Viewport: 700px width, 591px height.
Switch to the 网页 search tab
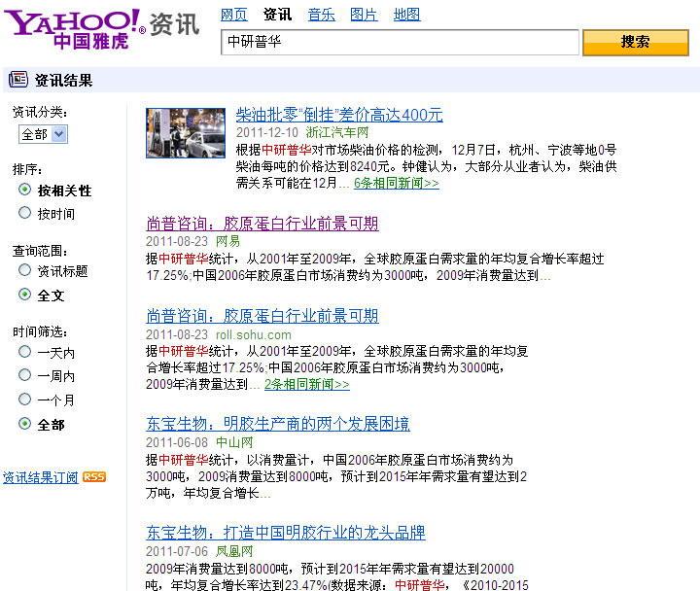[233, 15]
